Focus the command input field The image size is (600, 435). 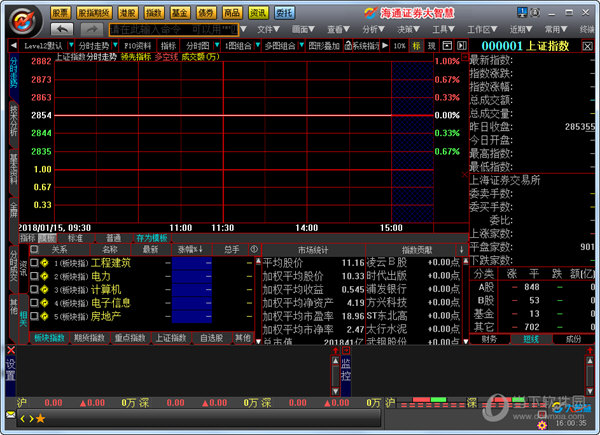[174, 29]
